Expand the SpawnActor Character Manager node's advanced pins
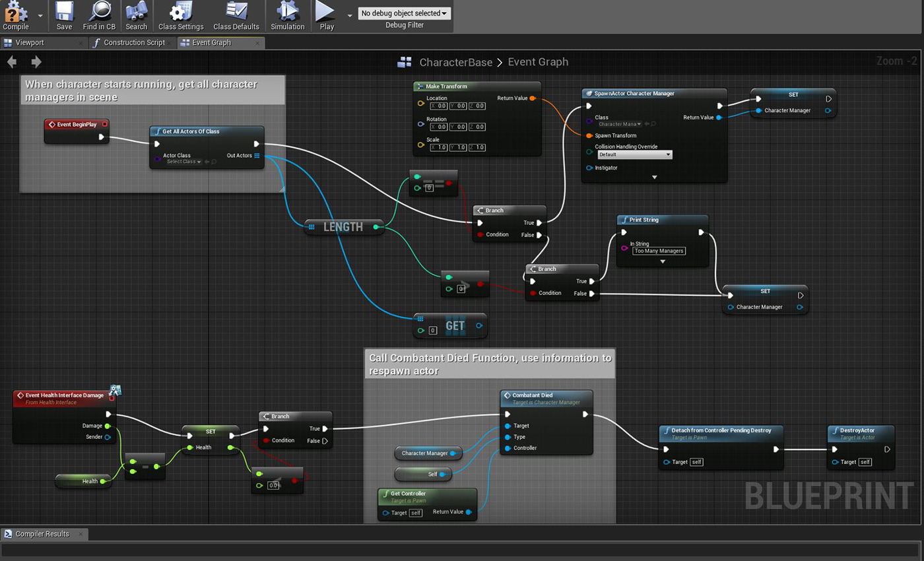Screen dimensions: 924x561 click(x=654, y=177)
